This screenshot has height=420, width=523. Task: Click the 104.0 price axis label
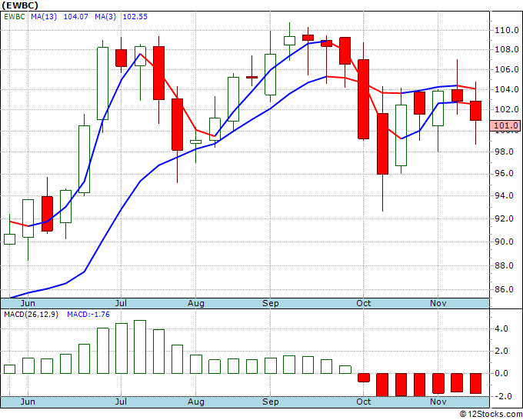(x=506, y=89)
